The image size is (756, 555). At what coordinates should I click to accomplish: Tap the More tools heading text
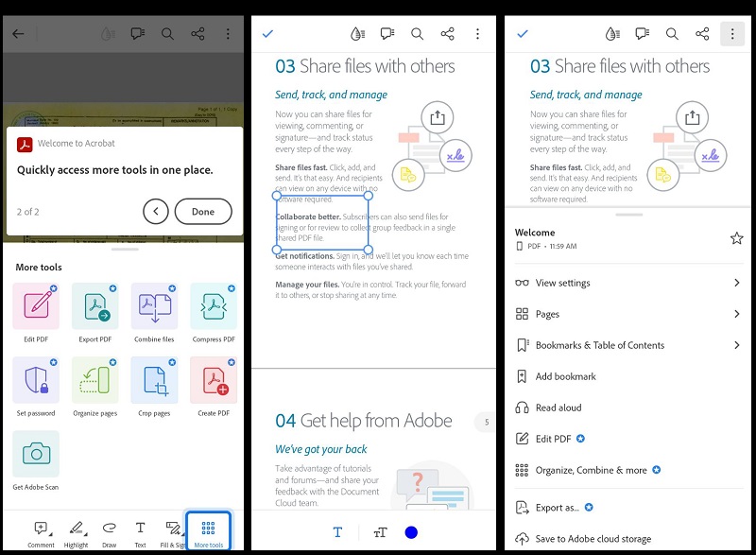click(39, 268)
